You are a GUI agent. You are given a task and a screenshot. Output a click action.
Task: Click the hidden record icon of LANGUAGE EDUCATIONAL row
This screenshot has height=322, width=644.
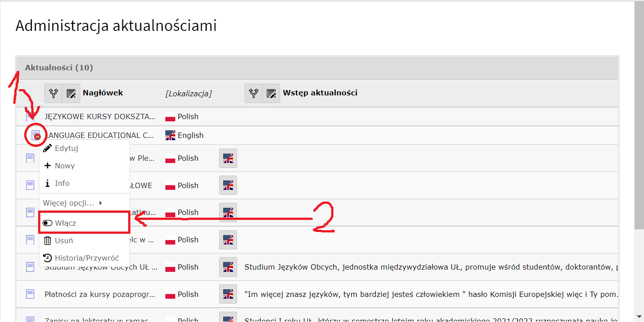[x=35, y=135]
